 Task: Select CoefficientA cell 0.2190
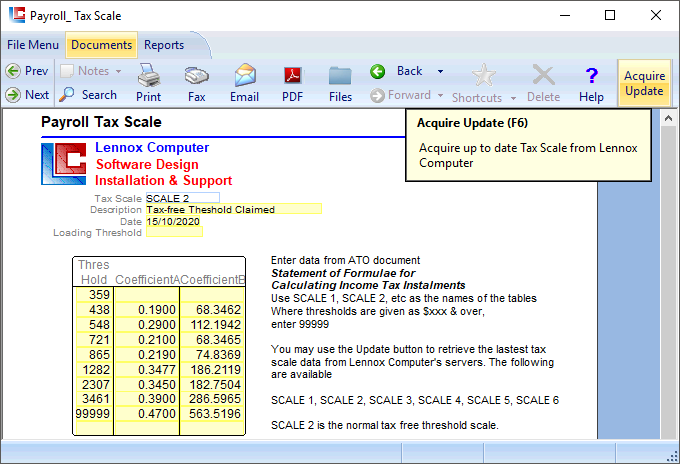tap(147, 354)
